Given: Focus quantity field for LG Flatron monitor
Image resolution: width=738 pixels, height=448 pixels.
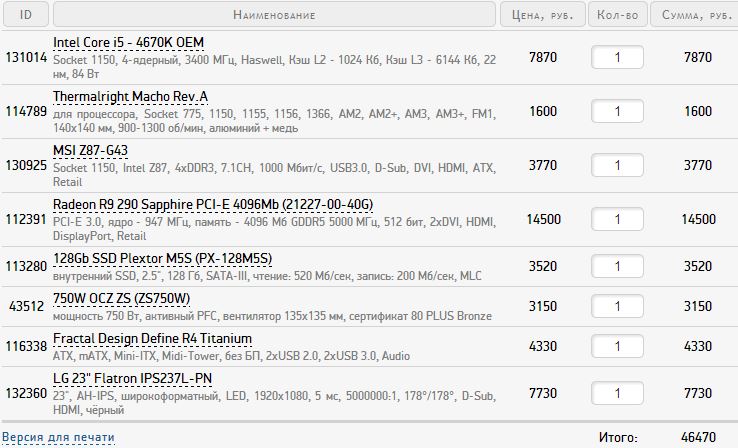Looking at the screenshot, I should [x=618, y=393].
